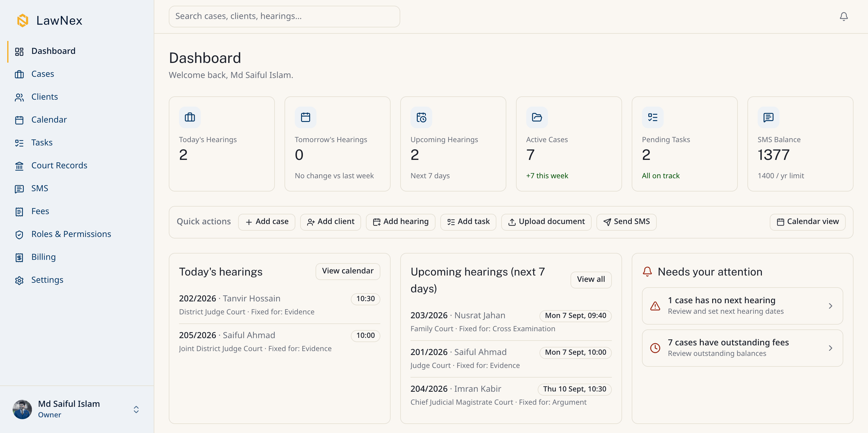This screenshot has height=433, width=868.
Task: Click the notification bell icon
Action: (843, 17)
